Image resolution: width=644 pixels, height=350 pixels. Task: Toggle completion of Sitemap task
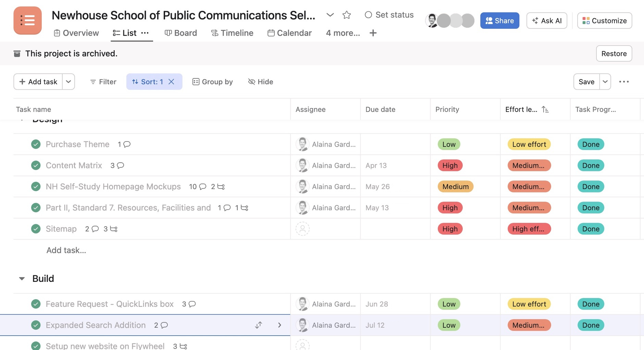[36, 229]
